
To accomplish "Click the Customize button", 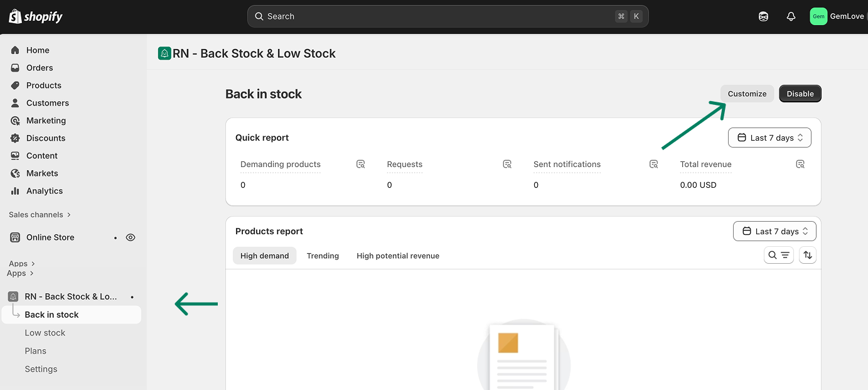I will pyautogui.click(x=747, y=94).
